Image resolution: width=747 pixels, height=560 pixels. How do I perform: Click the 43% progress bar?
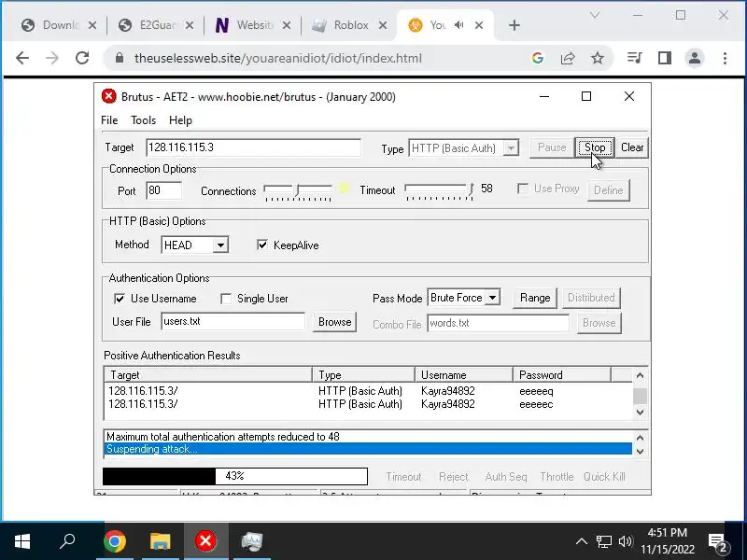point(235,476)
